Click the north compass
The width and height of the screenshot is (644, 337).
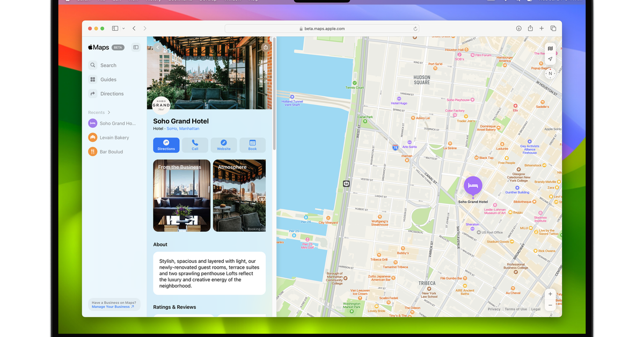pos(550,74)
